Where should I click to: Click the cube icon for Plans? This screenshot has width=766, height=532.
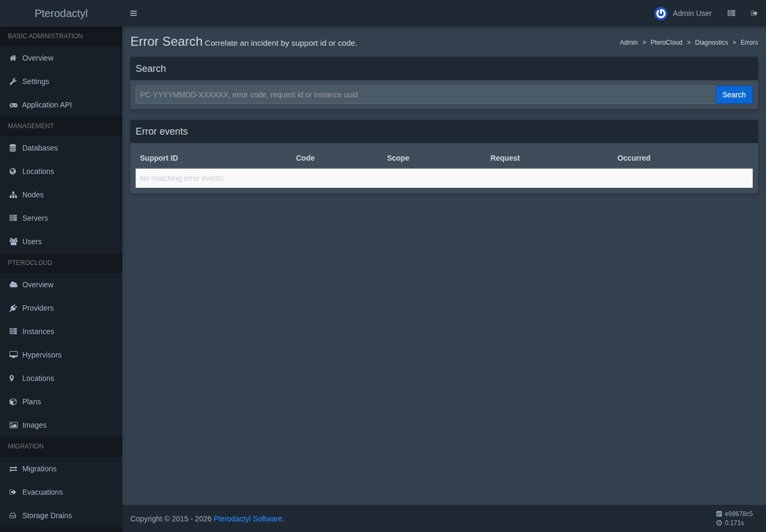[x=13, y=402]
